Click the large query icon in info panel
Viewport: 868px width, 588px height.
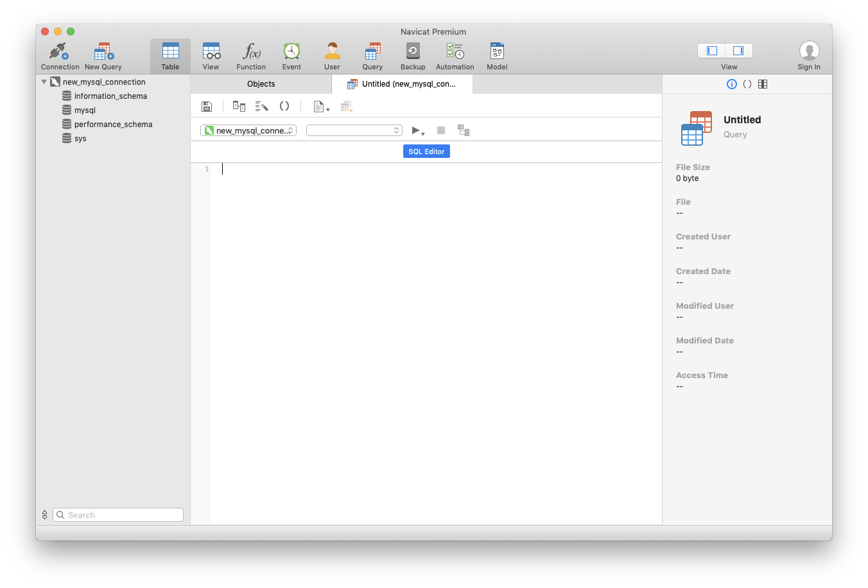[697, 128]
